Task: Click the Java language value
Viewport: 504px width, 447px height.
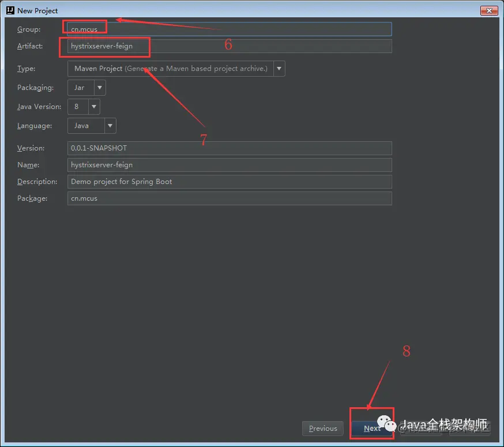Action: [x=82, y=126]
